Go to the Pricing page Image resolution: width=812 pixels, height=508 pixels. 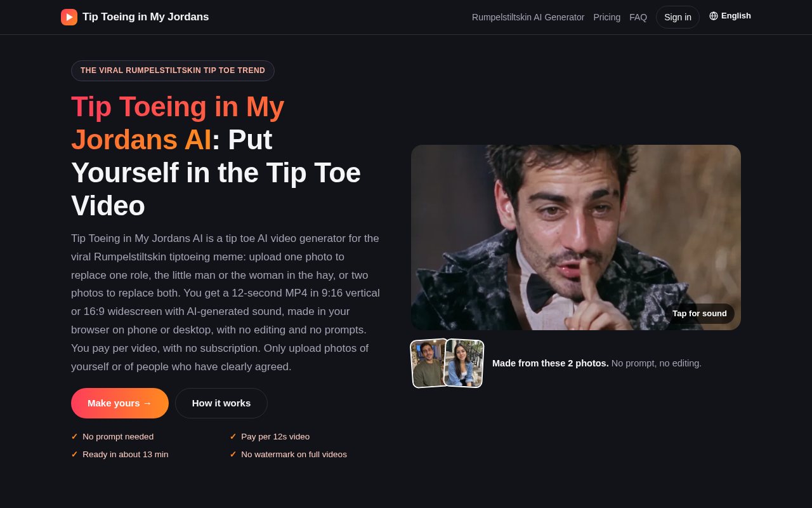tap(606, 17)
